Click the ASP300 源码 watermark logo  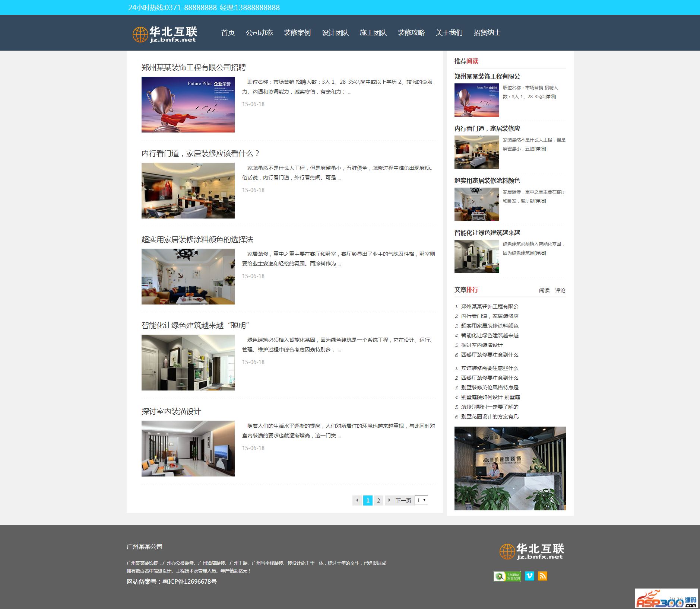click(x=666, y=598)
